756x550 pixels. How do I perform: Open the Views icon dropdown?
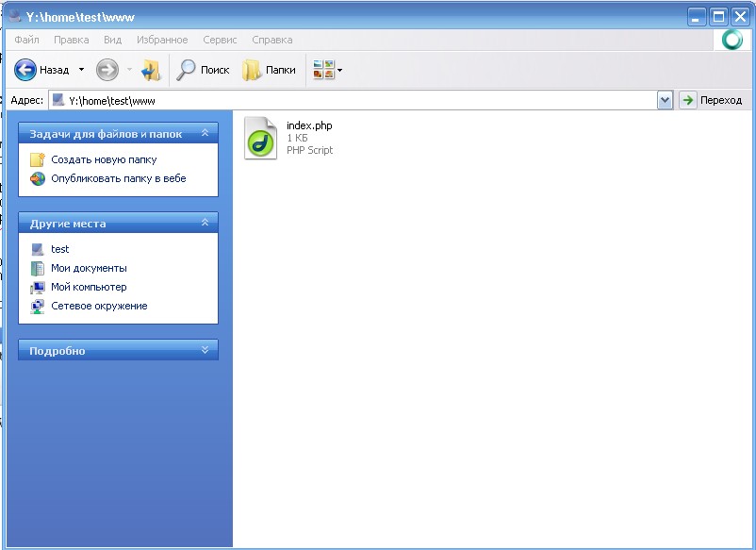coord(327,70)
